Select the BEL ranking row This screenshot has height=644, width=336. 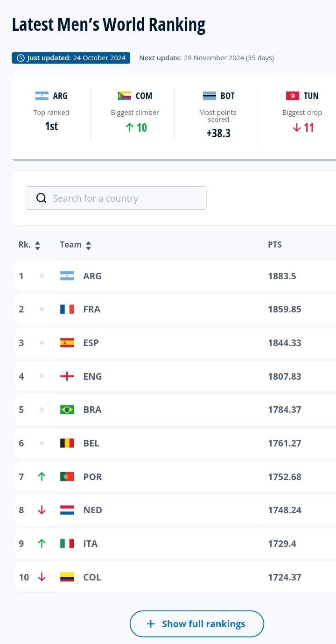tap(175, 443)
